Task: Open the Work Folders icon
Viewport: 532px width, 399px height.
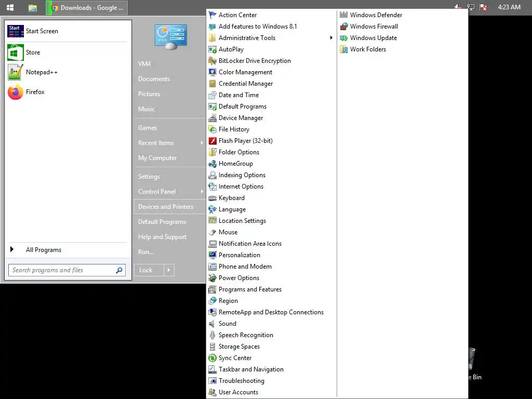Action: 344,49
